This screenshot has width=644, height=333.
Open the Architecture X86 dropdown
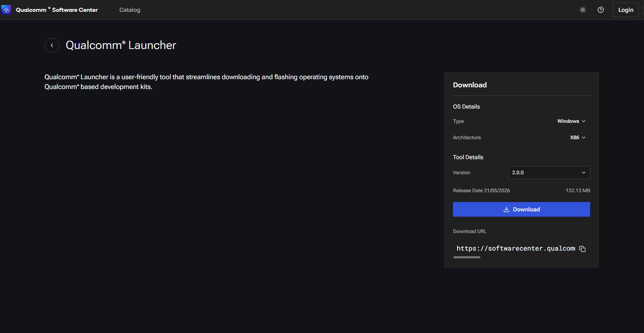577,138
